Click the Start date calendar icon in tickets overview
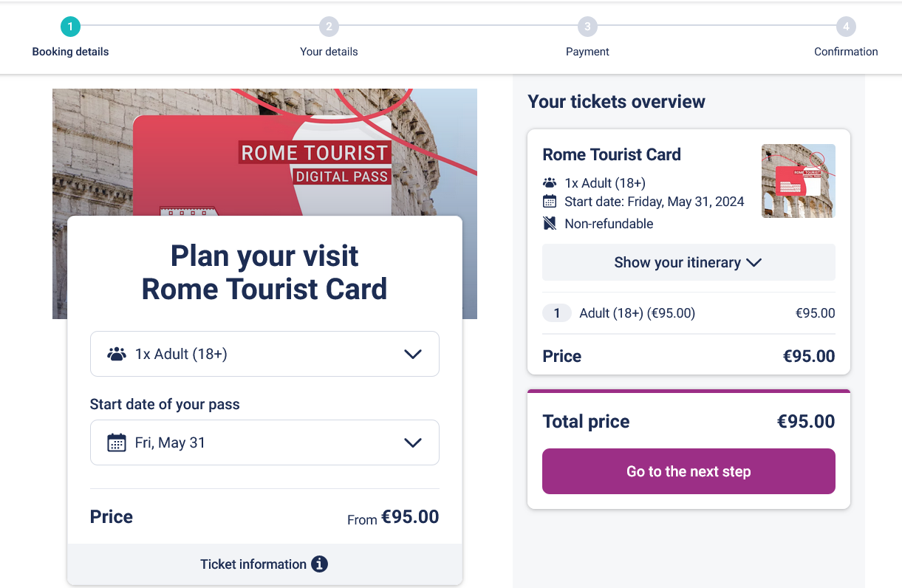 click(549, 201)
